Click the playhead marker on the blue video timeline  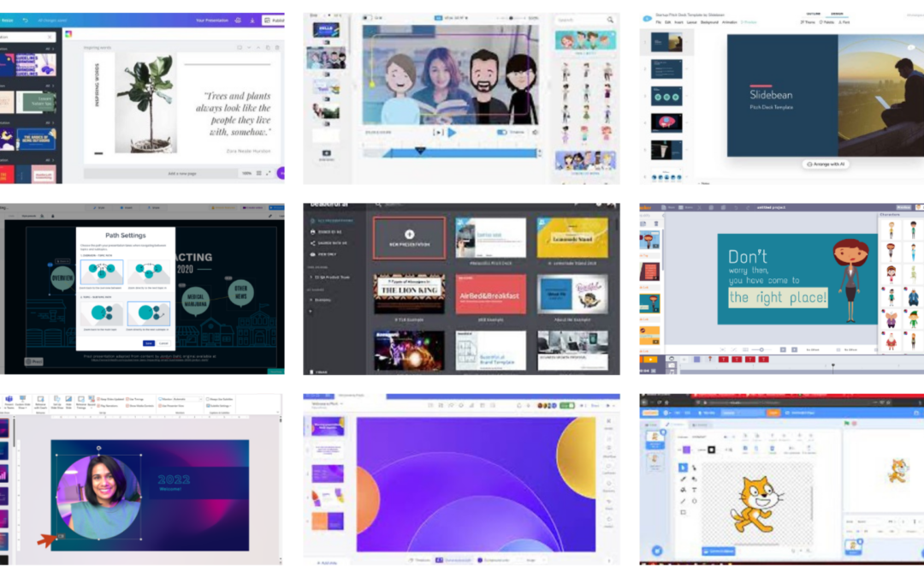[x=419, y=151]
